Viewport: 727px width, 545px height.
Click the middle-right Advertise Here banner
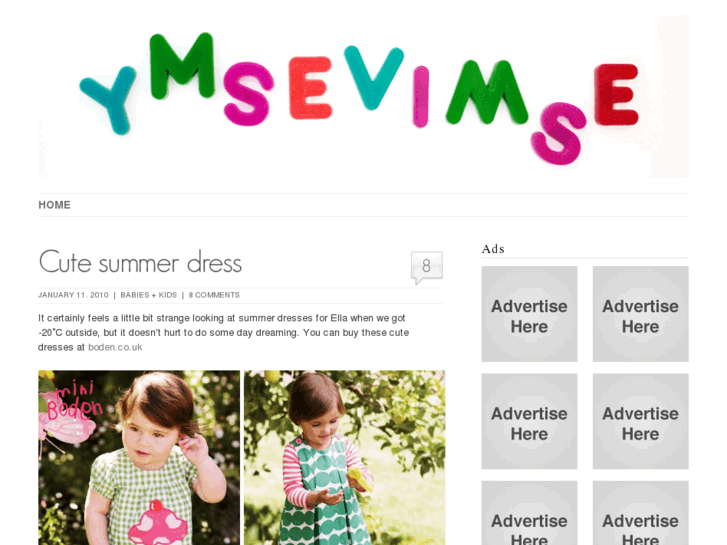(640, 421)
